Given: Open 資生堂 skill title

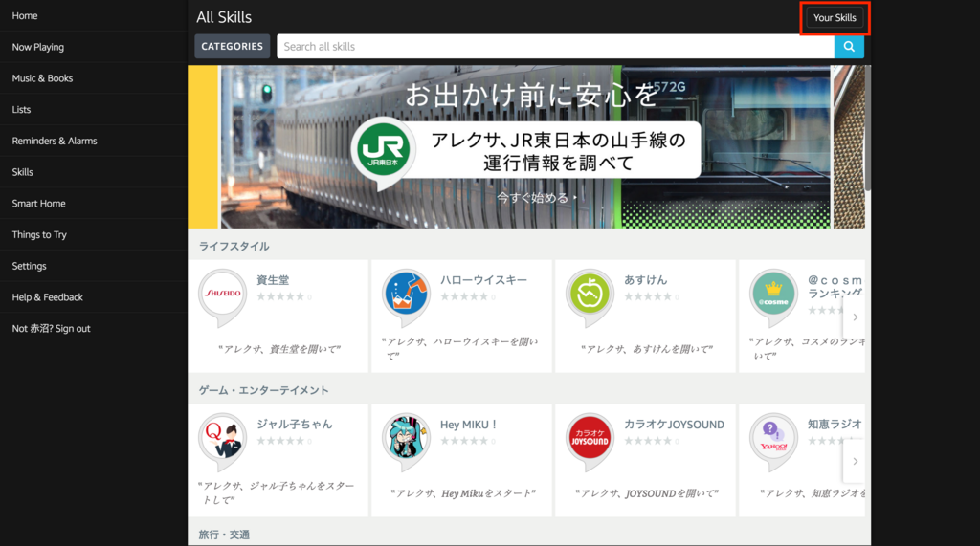Looking at the screenshot, I should [273, 280].
